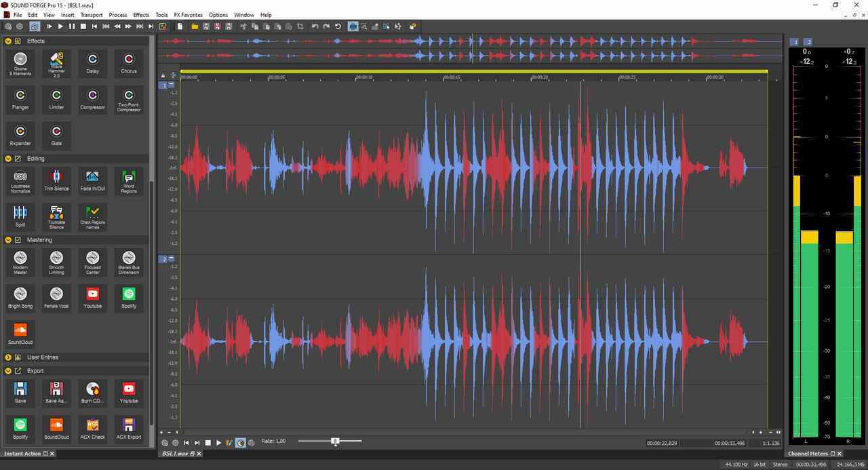Screen dimensions: 868x470
Task: Apply the Flanger effect
Action: click(20, 99)
